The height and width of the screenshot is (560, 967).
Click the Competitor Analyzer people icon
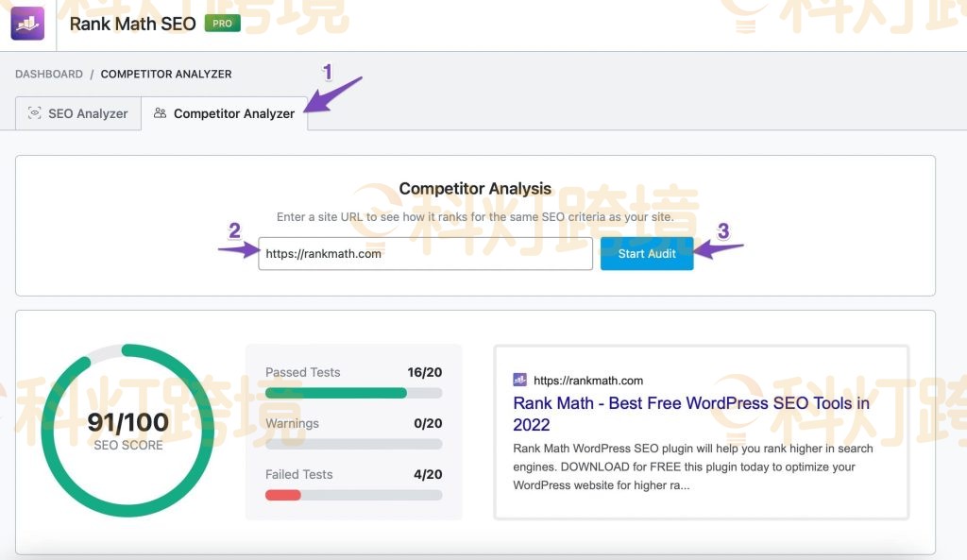(x=160, y=113)
